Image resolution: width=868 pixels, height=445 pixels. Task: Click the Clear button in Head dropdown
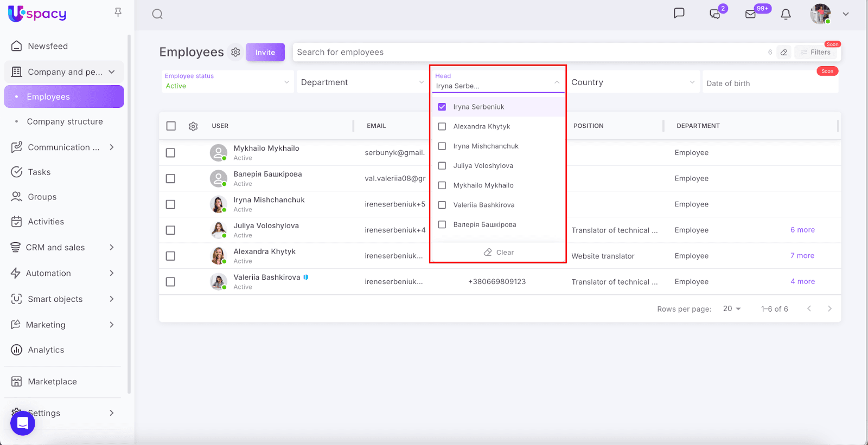(x=499, y=252)
